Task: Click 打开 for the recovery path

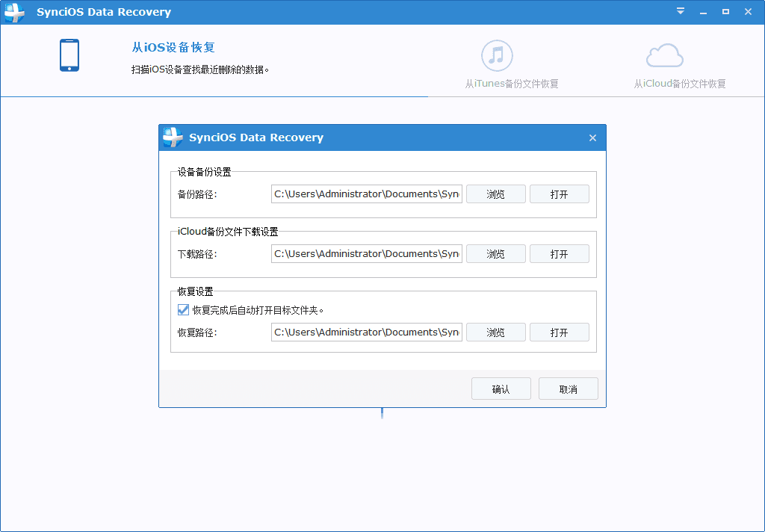Action: point(559,332)
